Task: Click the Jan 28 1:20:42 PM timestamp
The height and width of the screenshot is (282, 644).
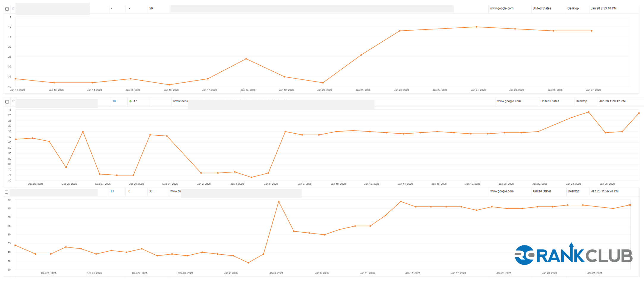Action: (x=612, y=101)
